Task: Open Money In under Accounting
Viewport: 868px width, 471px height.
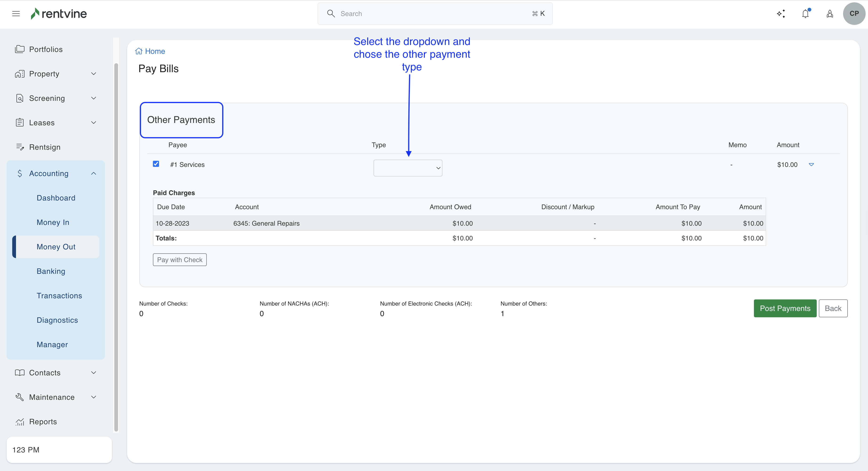Action: pyautogui.click(x=53, y=223)
